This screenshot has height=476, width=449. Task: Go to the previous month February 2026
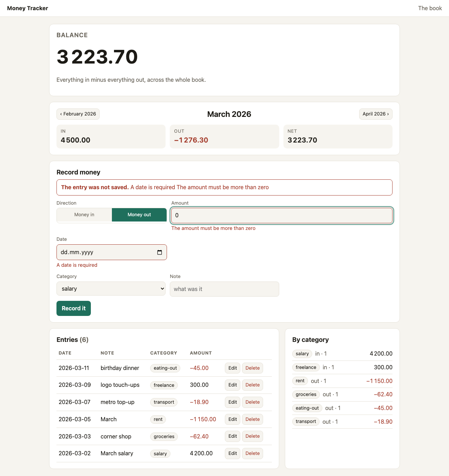point(78,114)
